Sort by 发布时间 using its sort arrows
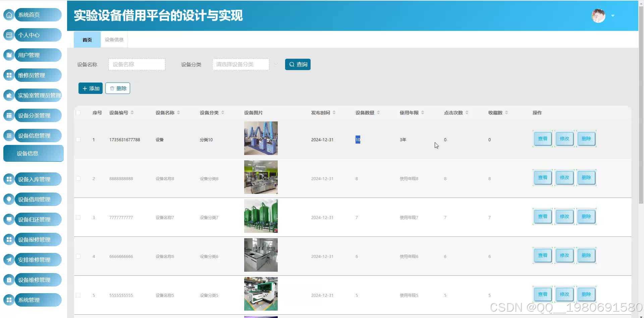Image resolution: width=644 pixels, height=318 pixels. [x=335, y=113]
